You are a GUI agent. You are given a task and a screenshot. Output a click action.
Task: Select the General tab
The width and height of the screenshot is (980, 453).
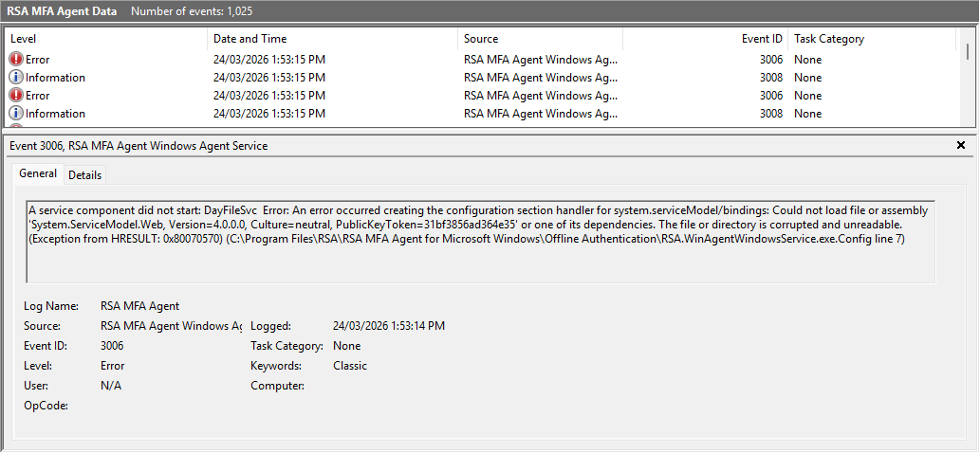(x=38, y=173)
